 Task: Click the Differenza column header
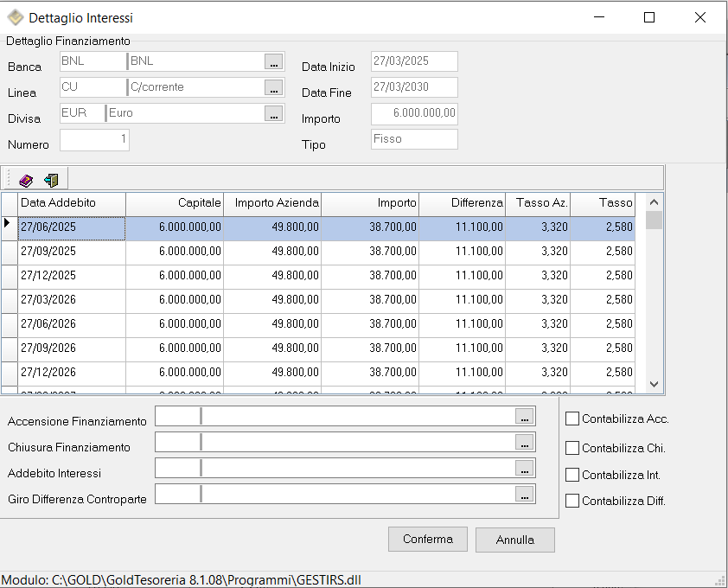(462, 203)
